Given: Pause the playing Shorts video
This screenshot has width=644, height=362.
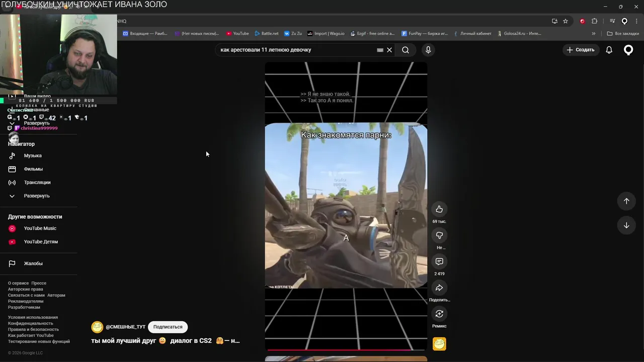Looking at the screenshot, I should [x=346, y=205].
